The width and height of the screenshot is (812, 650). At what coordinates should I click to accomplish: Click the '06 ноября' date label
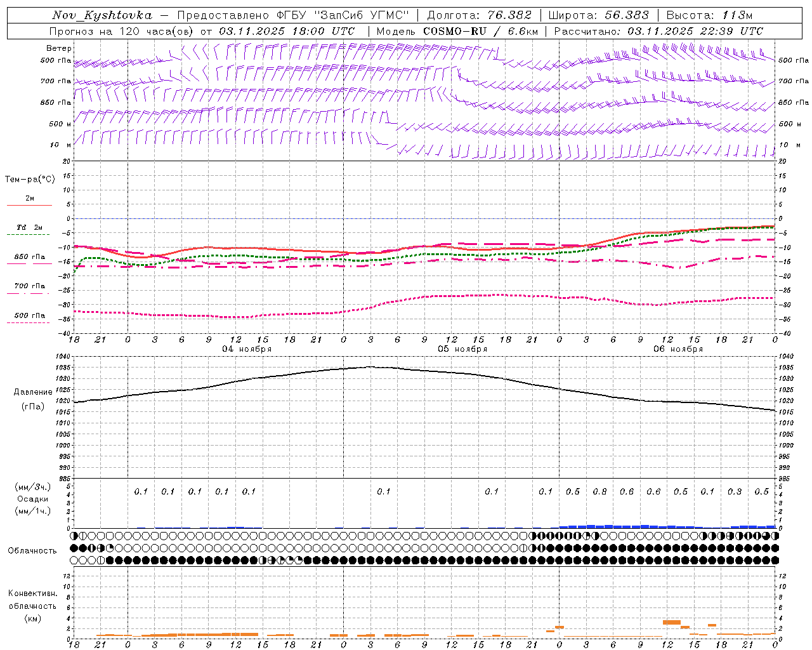pyautogui.click(x=678, y=349)
